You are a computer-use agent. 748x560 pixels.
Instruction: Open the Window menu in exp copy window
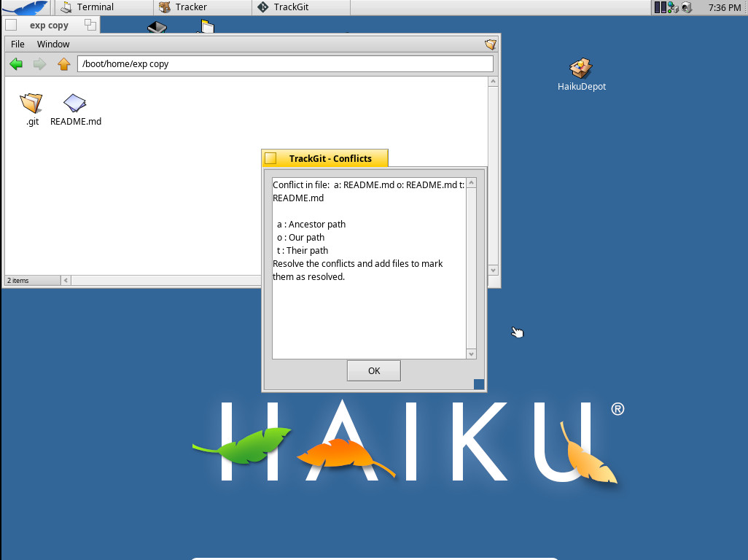(53, 44)
